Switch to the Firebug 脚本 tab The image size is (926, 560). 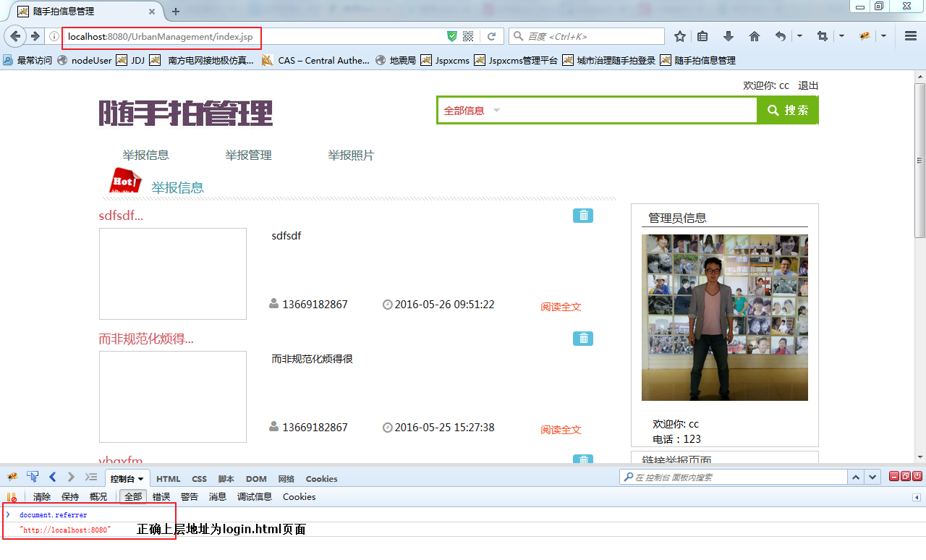click(226, 479)
